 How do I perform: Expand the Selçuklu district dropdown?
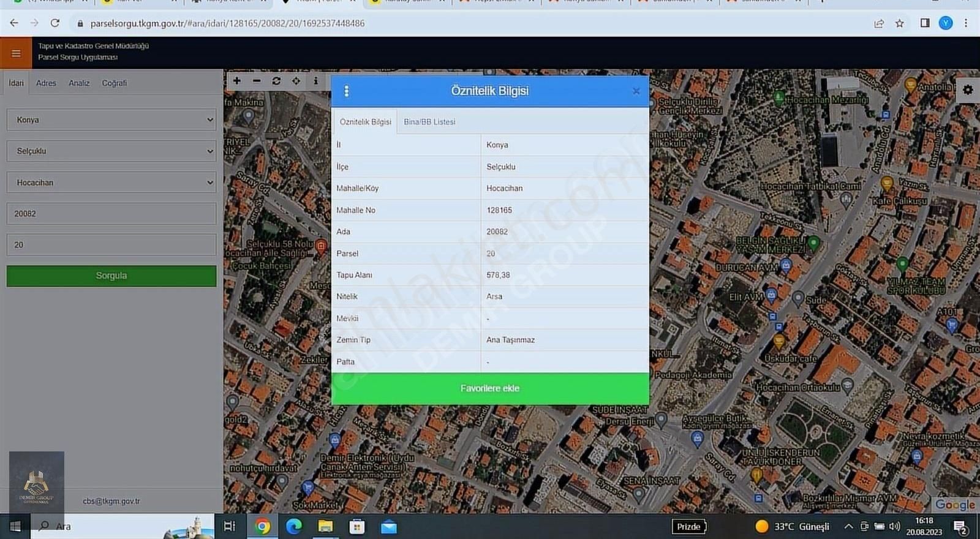click(111, 151)
